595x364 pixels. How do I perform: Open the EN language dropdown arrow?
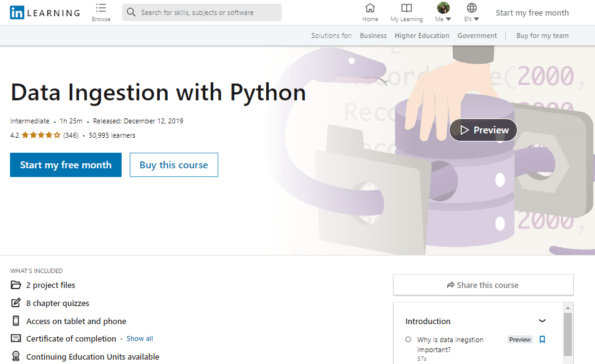pos(477,19)
